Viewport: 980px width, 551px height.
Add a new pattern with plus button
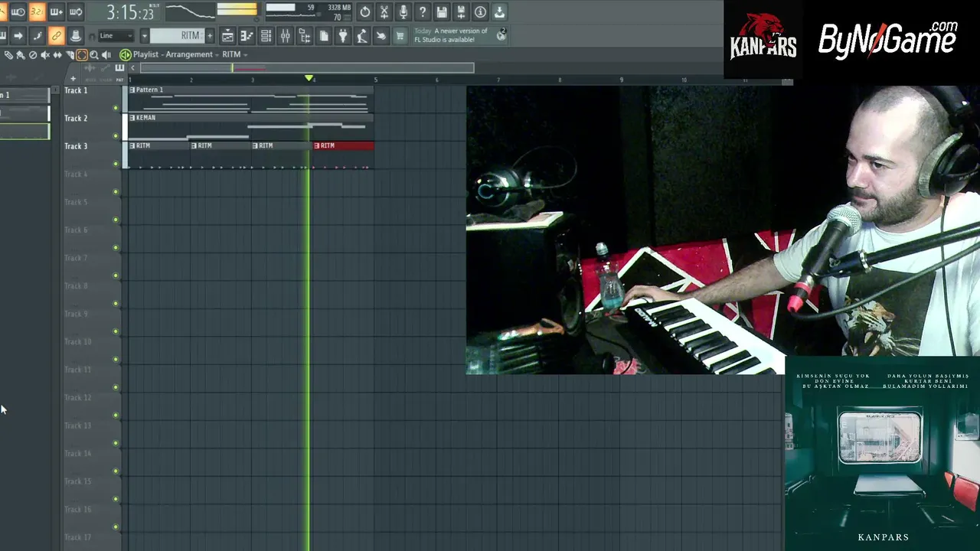click(x=210, y=36)
